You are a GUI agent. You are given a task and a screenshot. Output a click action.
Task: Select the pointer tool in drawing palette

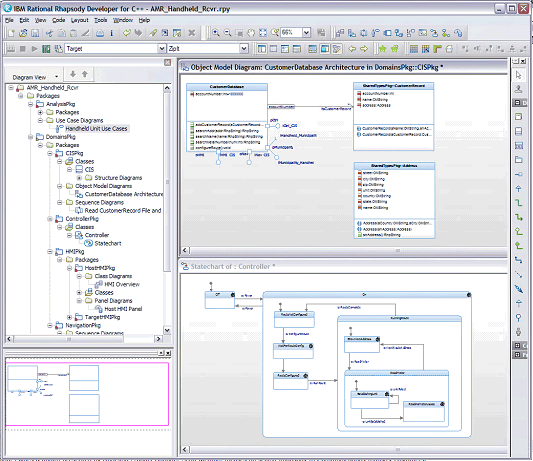518,75
